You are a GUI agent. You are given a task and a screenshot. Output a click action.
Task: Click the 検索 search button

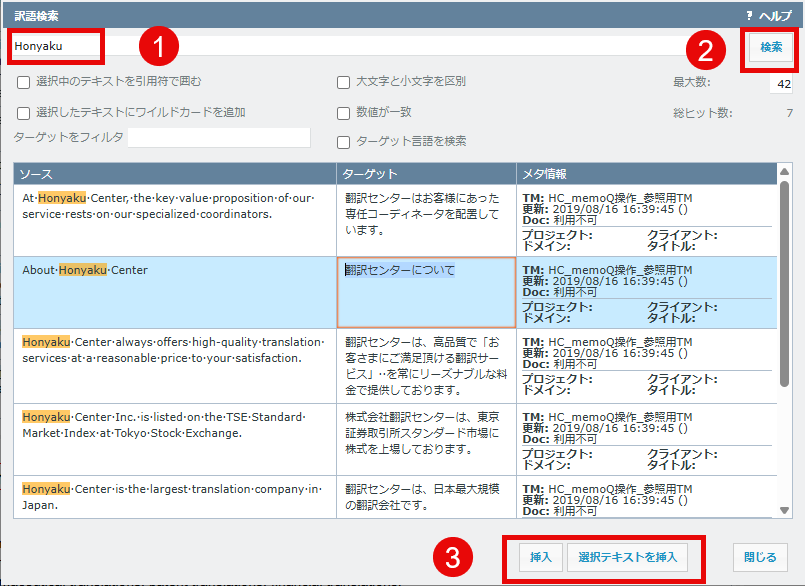pos(771,47)
